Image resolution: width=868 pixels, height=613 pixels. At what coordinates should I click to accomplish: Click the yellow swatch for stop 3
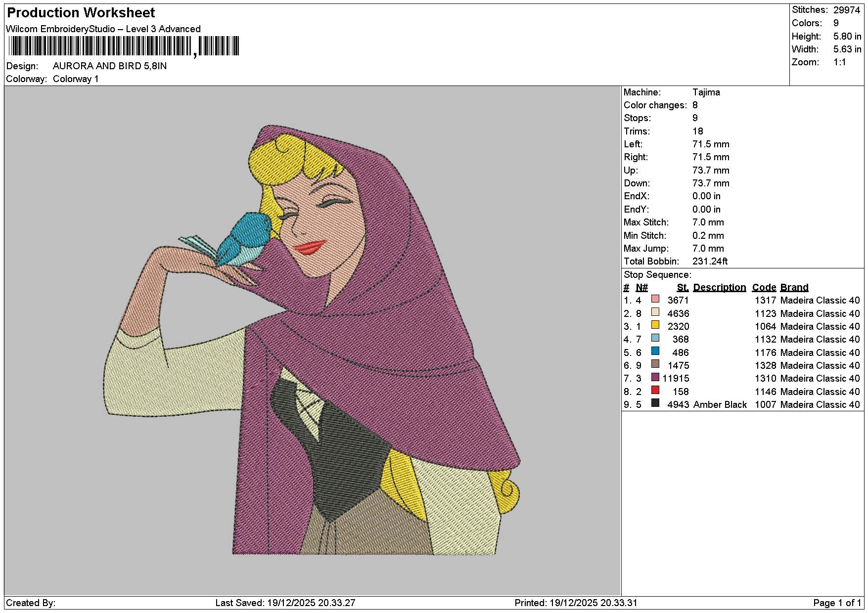click(655, 325)
